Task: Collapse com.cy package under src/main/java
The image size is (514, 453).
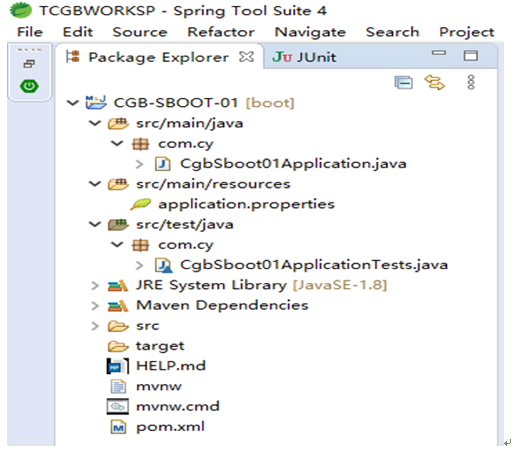Action: tap(117, 144)
